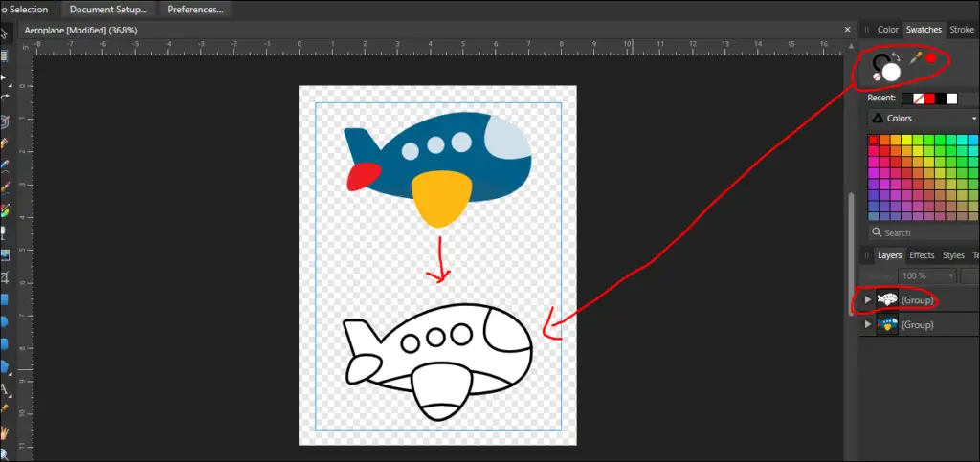Viewport: 980px width, 462px height.
Task: Select the Place Image tool icon
Action: [x=4, y=254]
